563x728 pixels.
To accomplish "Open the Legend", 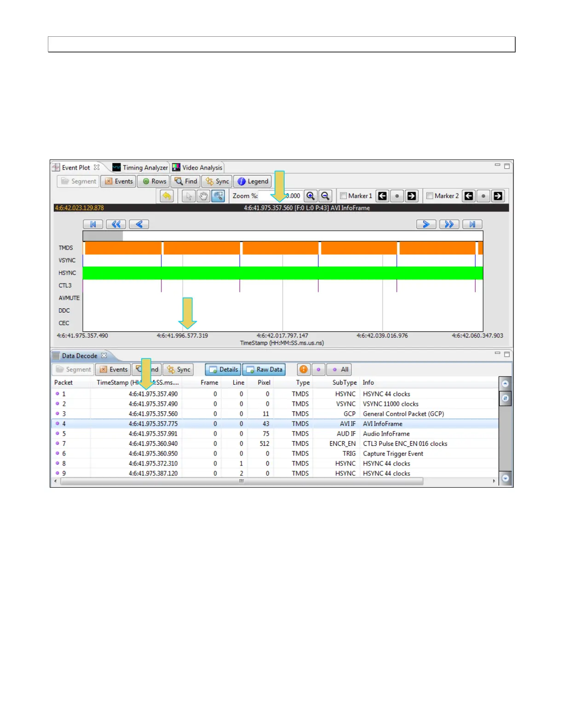I will (253, 182).
